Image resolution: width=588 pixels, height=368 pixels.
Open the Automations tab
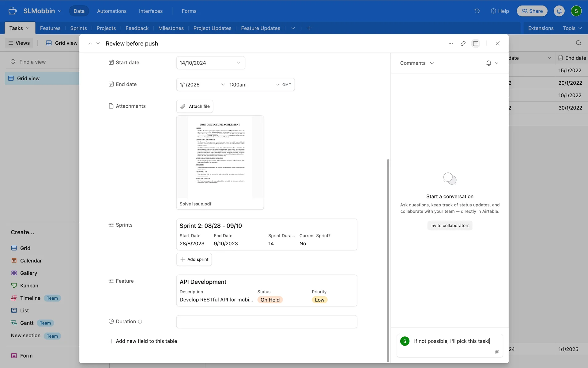111,11
